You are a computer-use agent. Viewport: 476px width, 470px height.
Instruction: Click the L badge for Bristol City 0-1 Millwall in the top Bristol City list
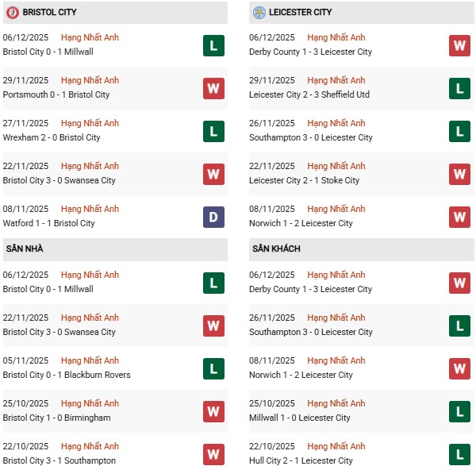(x=213, y=45)
